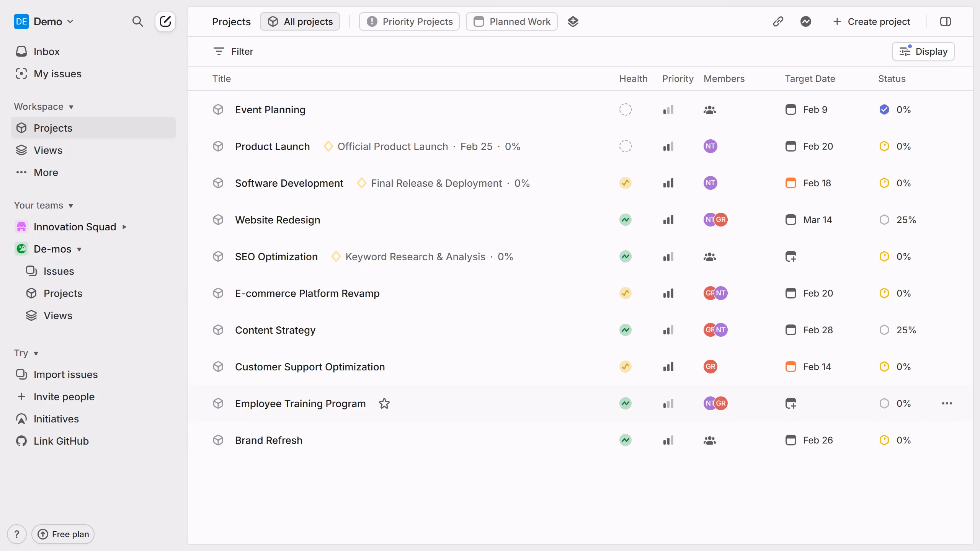
Task: Click Customer Support Optimization GR avatar
Action: tap(710, 367)
